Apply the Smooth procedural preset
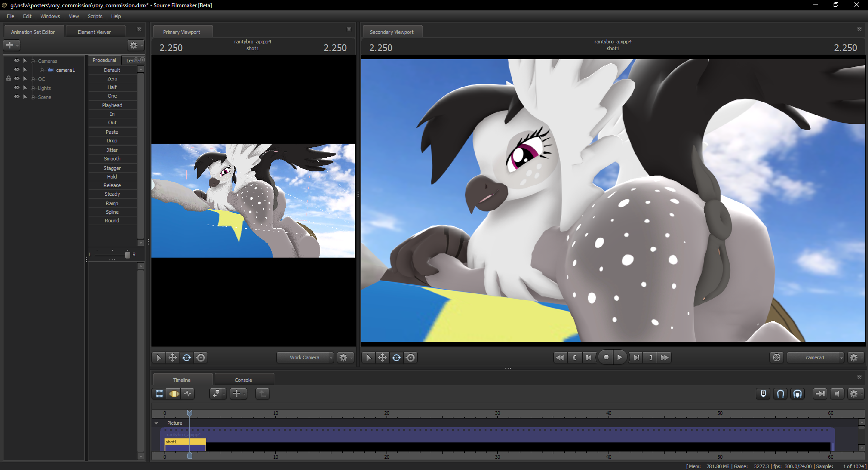This screenshot has width=868, height=470. (x=112, y=159)
